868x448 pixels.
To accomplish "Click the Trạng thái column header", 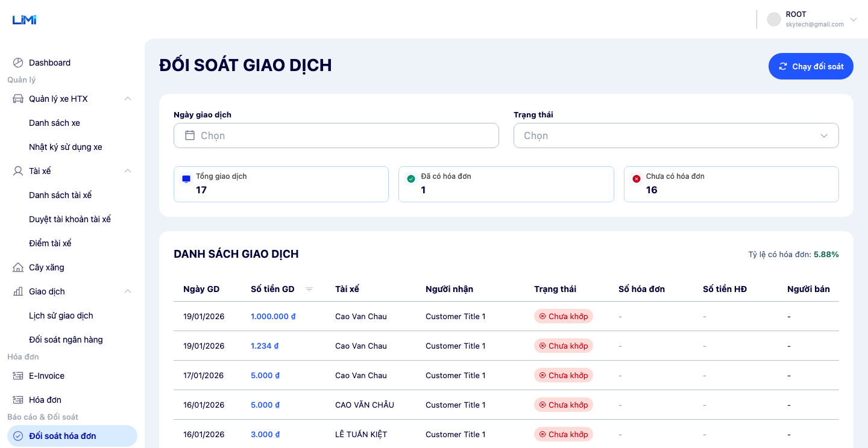I will coord(555,289).
